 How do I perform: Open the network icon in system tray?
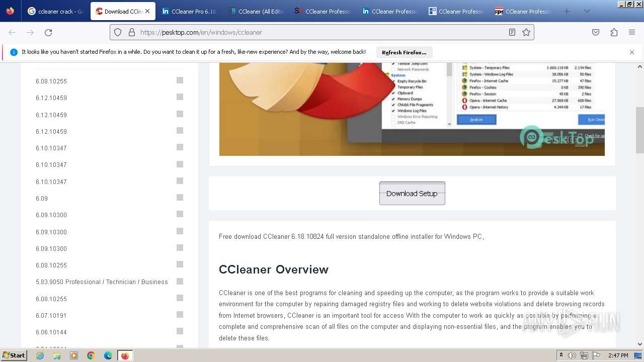tap(584, 355)
